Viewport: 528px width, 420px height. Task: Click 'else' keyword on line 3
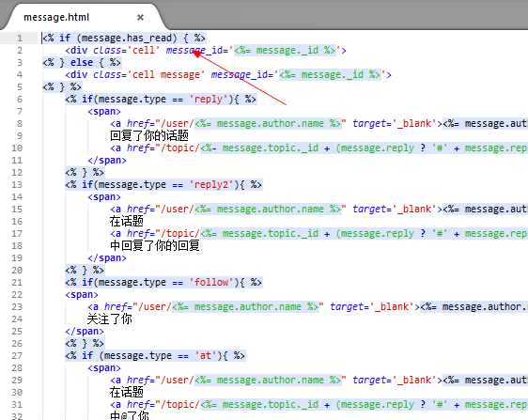point(82,63)
